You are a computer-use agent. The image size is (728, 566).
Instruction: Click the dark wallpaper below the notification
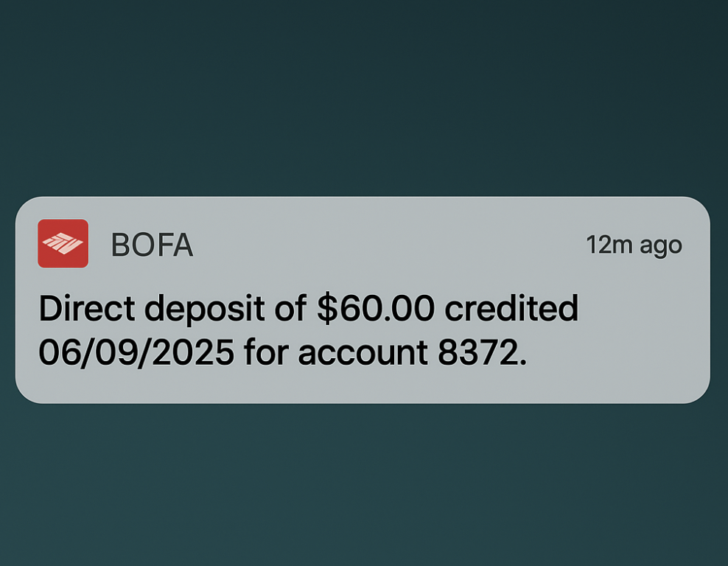(x=364, y=486)
